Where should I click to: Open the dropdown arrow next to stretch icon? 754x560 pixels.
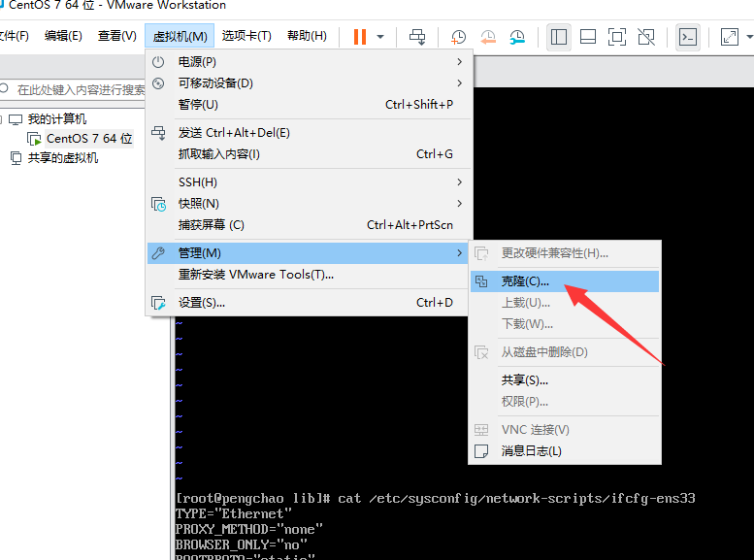749,37
